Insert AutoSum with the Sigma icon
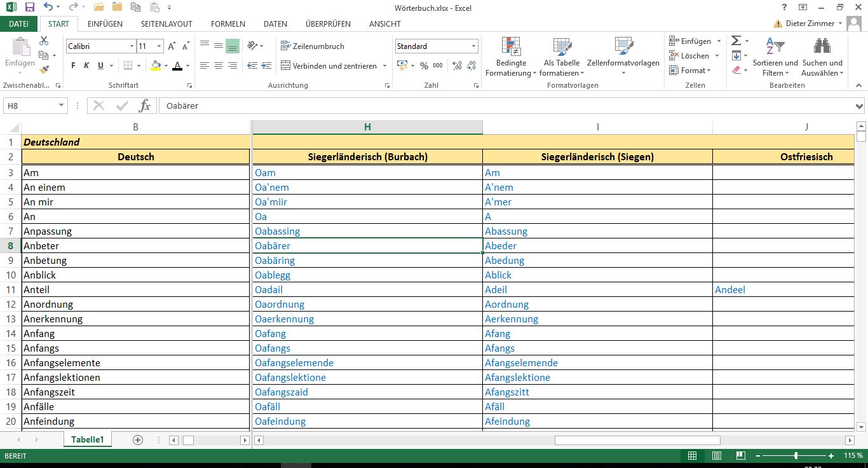Image resolution: width=868 pixels, height=468 pixels. 736,41
